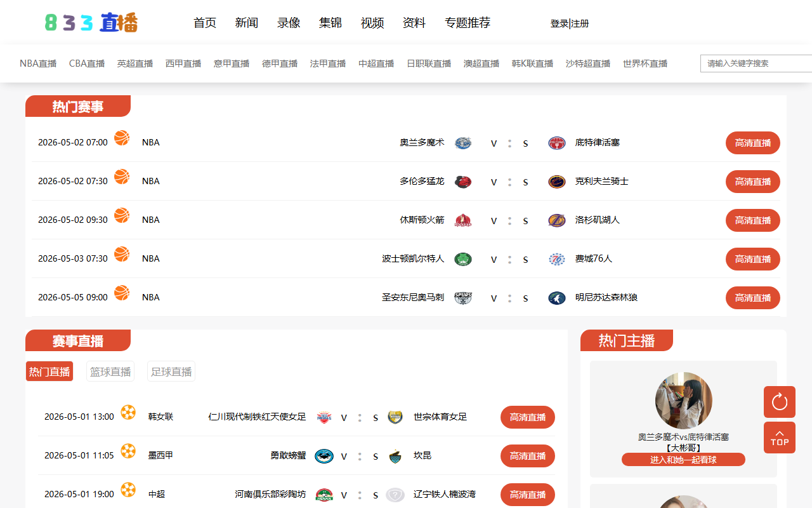This screenshot has width=812, height=508.
Task: Click 高清直播 for 奥兰多魔术 vs 底特律活塞
Action: 753,143
